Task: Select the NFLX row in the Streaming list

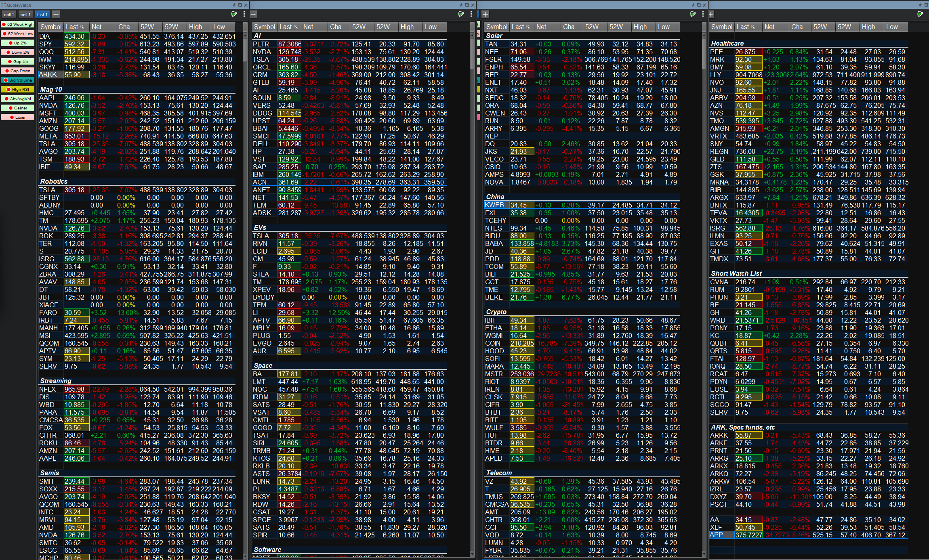Action: pos(137,389)
